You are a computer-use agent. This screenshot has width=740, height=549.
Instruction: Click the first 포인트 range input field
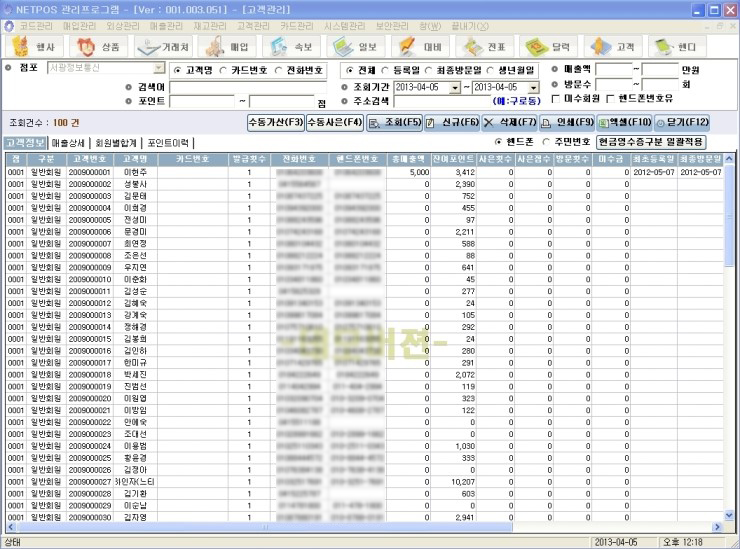(x=202, y=101)
